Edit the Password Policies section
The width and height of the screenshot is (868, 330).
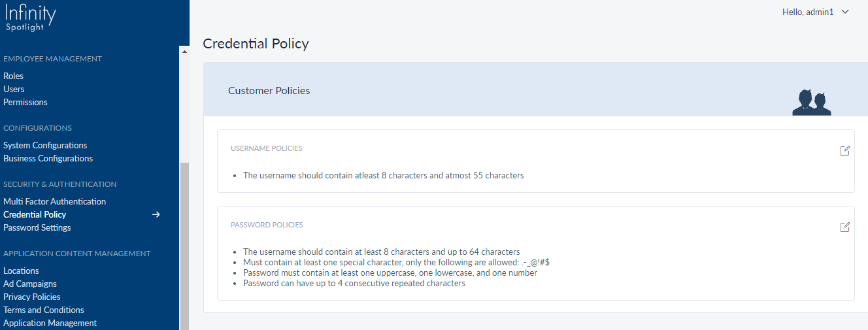coord(844,227)
